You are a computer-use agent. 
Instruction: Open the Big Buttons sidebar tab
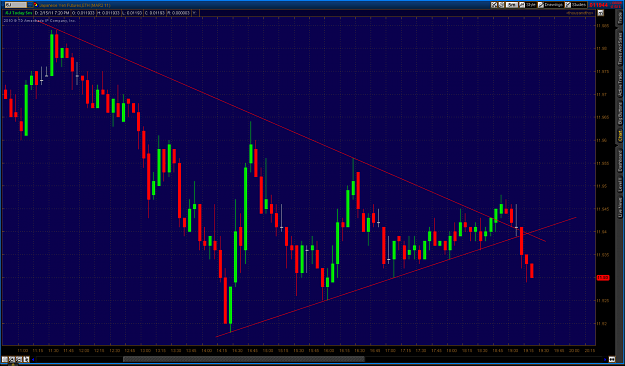(620, 114)
